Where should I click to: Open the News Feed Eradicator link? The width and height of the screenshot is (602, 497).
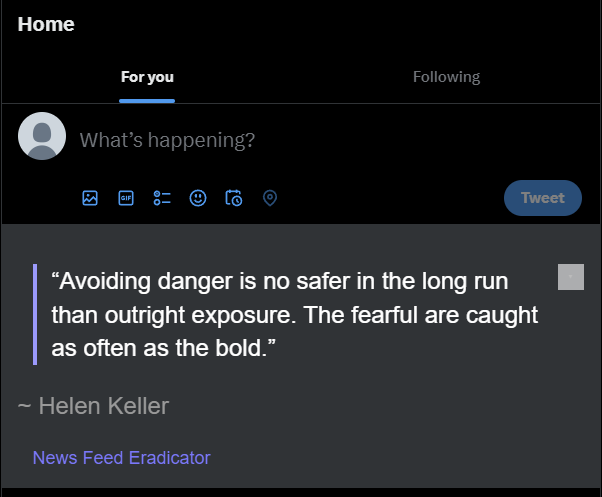[122, 457]
